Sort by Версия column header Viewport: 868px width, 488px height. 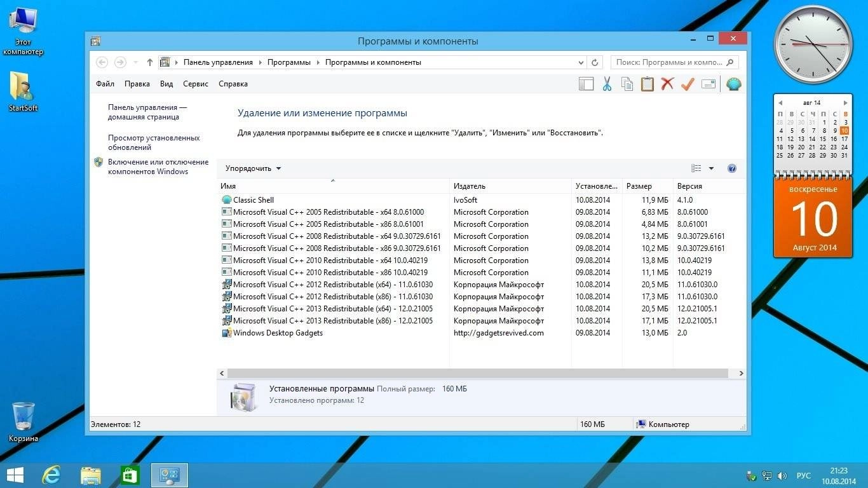click(x=709, y=186)
